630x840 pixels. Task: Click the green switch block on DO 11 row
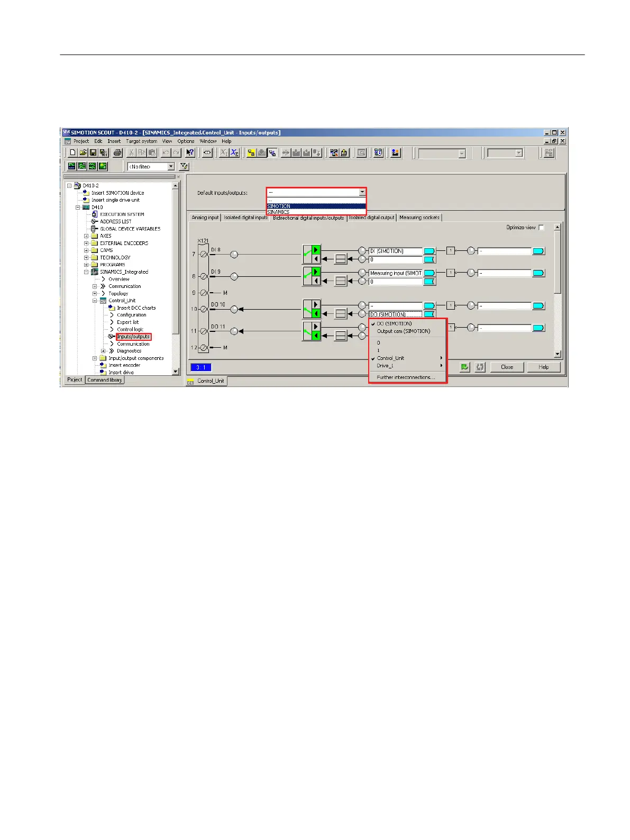(x=312, y=331)
